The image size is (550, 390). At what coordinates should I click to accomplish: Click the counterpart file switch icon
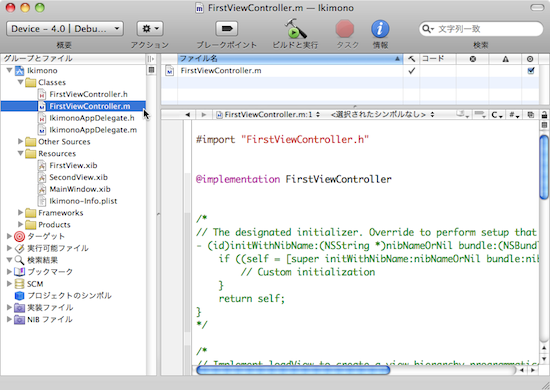click(x=530, y=115)
